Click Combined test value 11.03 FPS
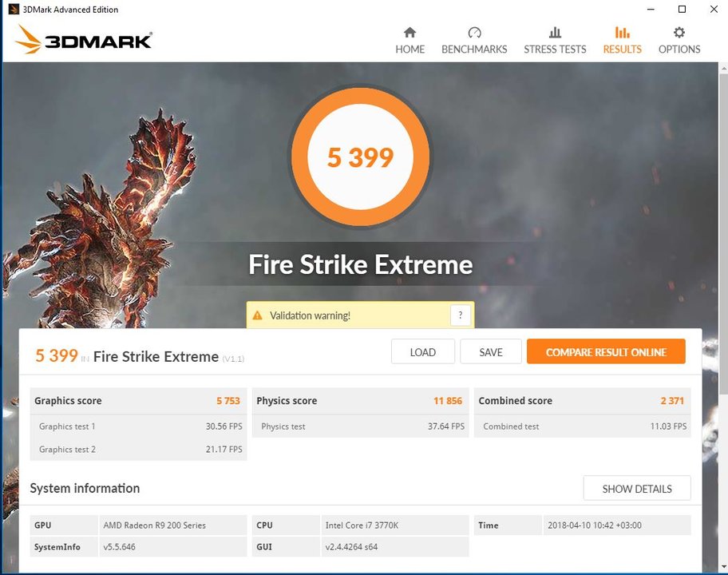This screenshot has height=575, width=728. click(x=668, y=426)
